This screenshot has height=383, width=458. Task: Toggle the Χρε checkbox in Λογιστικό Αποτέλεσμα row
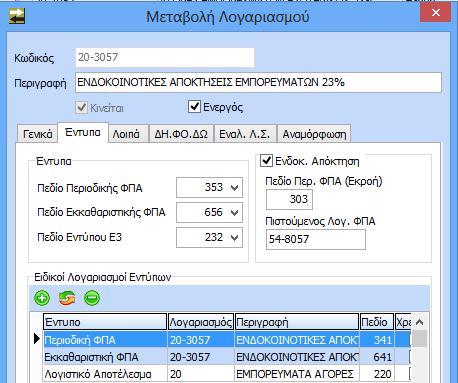coord(410,374)
